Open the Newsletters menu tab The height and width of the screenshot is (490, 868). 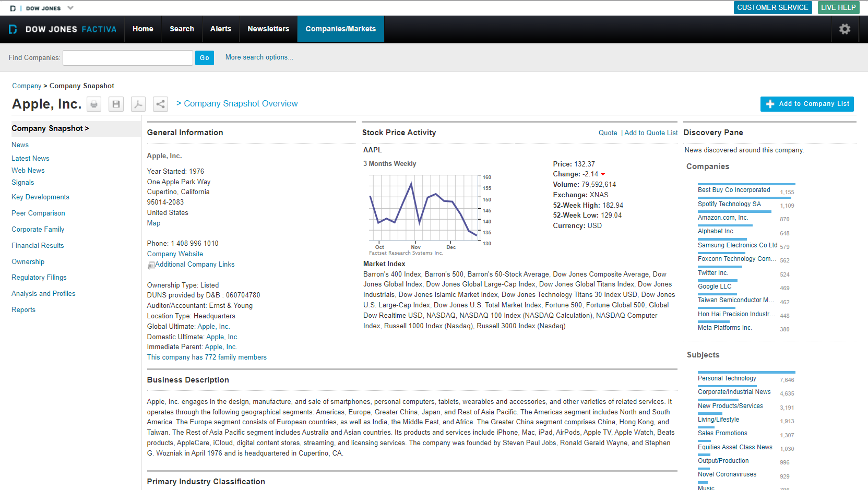pyautogui.click(x=268, y=29)
